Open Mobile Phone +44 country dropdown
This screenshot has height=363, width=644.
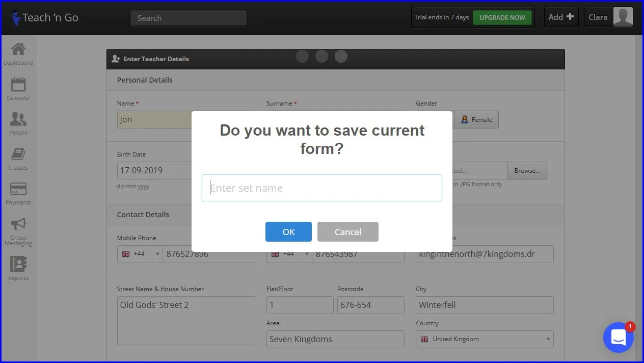click(140, 254)
